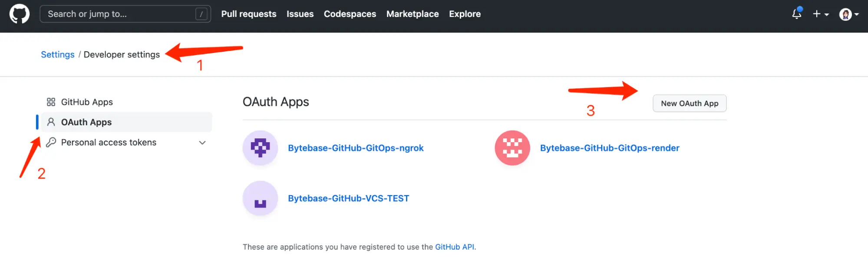This screenshot has width=868, height=274.
Task: Click the slash shortcut key hint
Action: coord(201,14)
